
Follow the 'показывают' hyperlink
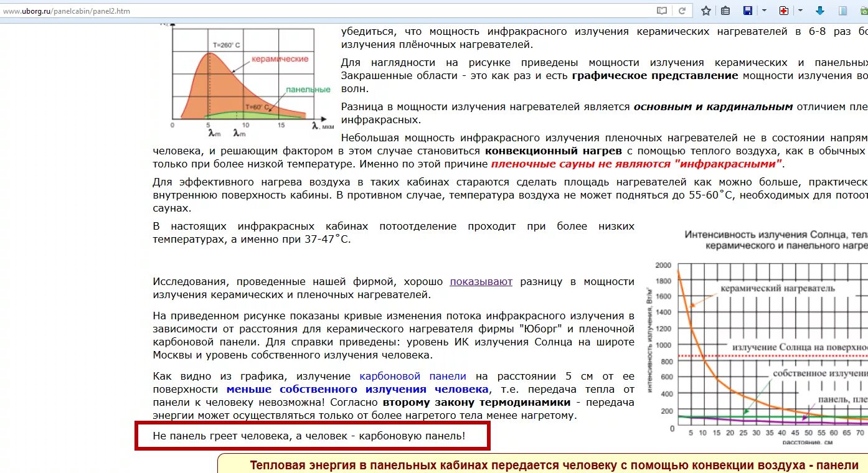(x=481, y=281)
